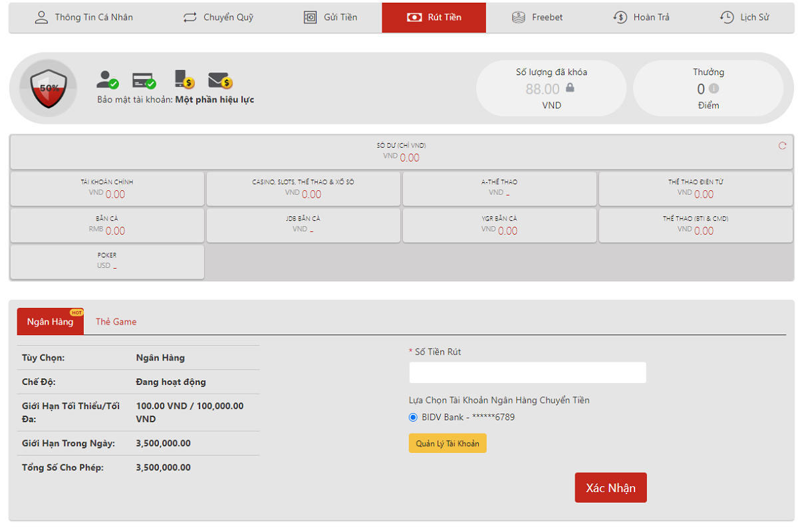
Task: Click the info icon next to Thưởng points
Action: [714, 88]
